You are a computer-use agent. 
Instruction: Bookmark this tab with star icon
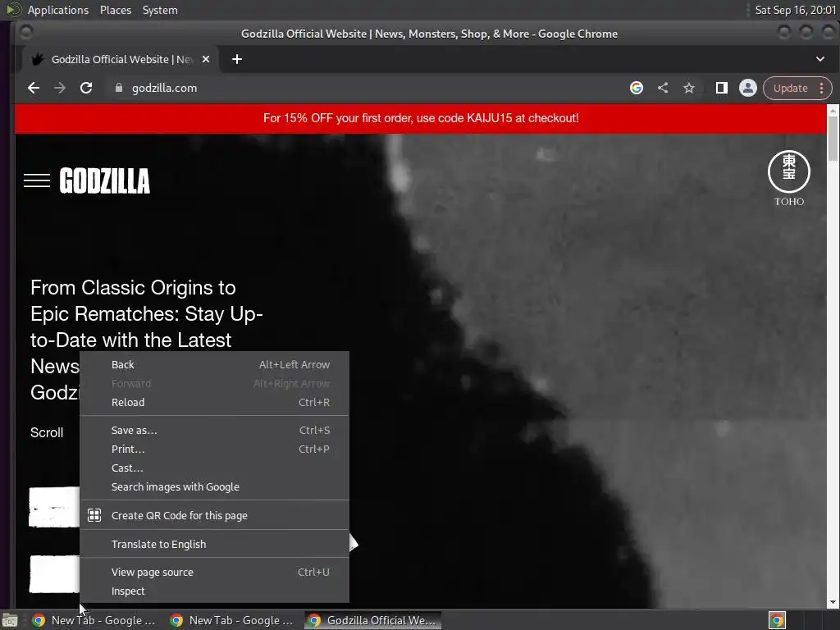(689, 88)
